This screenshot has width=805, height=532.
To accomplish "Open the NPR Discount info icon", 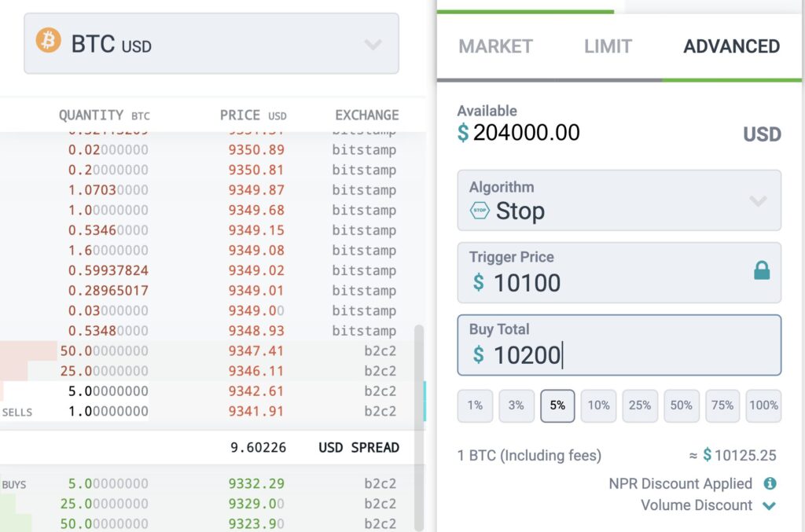I will click(x=770, y=483).
